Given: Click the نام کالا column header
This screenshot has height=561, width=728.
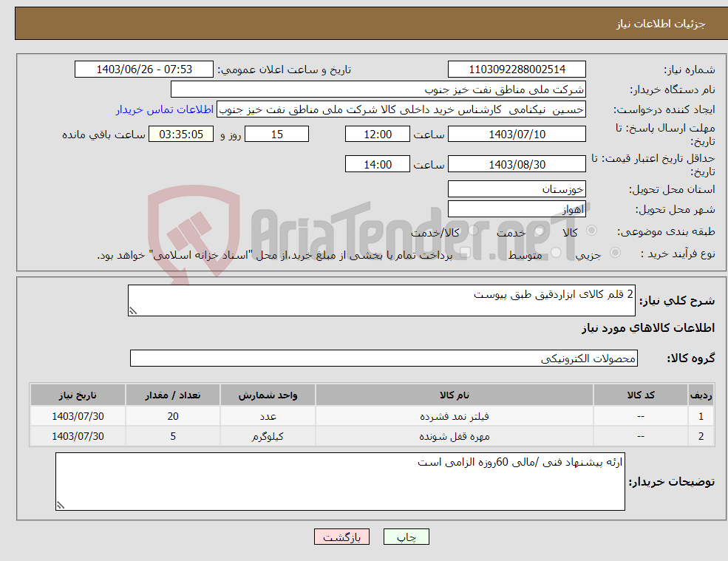Looking at the screenshot, I should tap(455, 395).
